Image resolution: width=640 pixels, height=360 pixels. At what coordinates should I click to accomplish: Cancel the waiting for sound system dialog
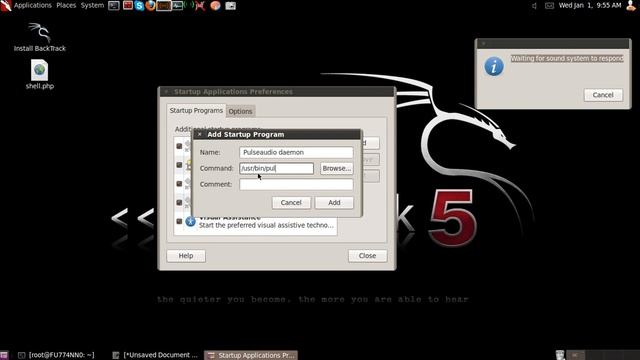tap(603, 95)
